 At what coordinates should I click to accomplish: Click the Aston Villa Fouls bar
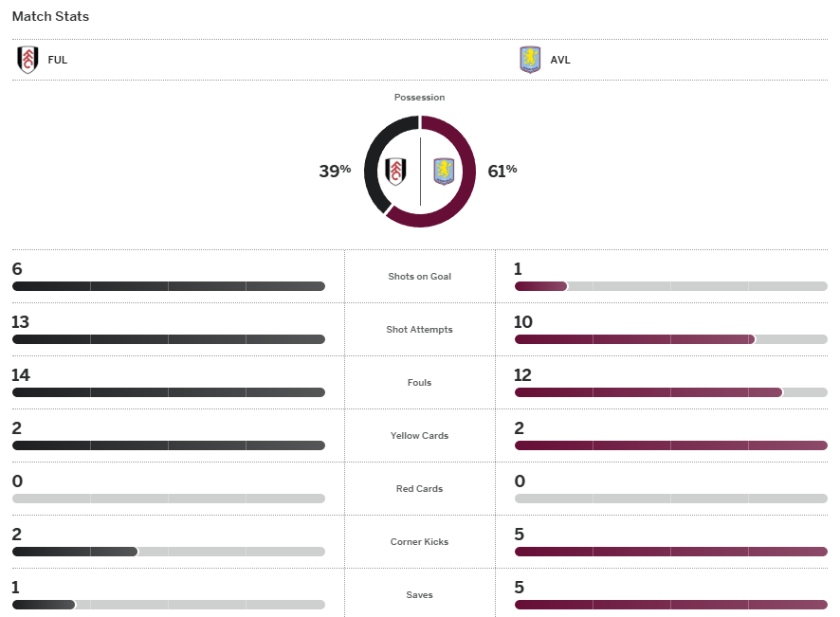point(670,392)
